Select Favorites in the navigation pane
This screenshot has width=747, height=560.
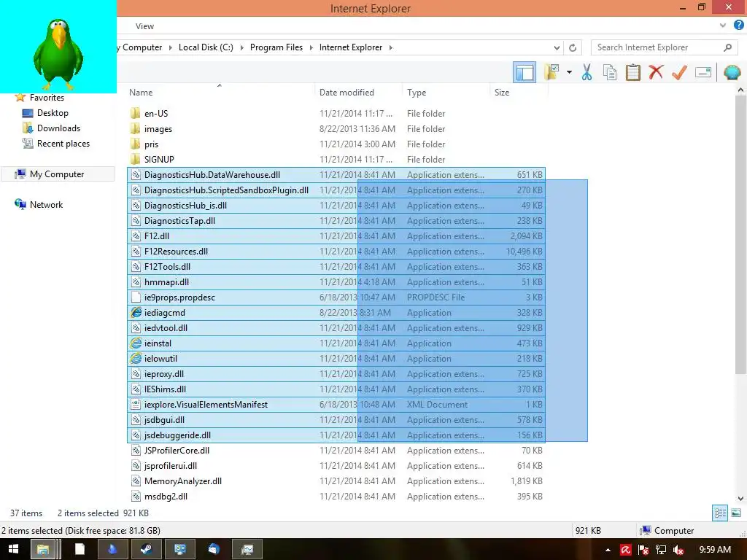(47, 98)
